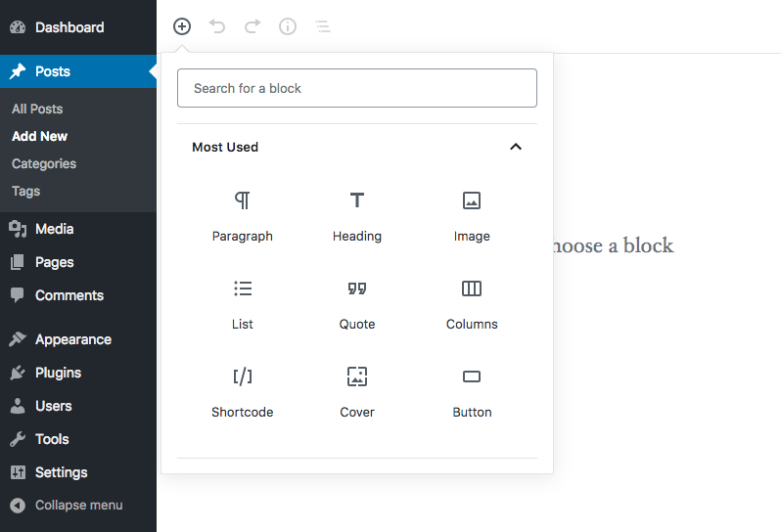This screenshot has width=781, height=532.
Task: Insert a Shortcode block
Action: click(x=243, y=393)
